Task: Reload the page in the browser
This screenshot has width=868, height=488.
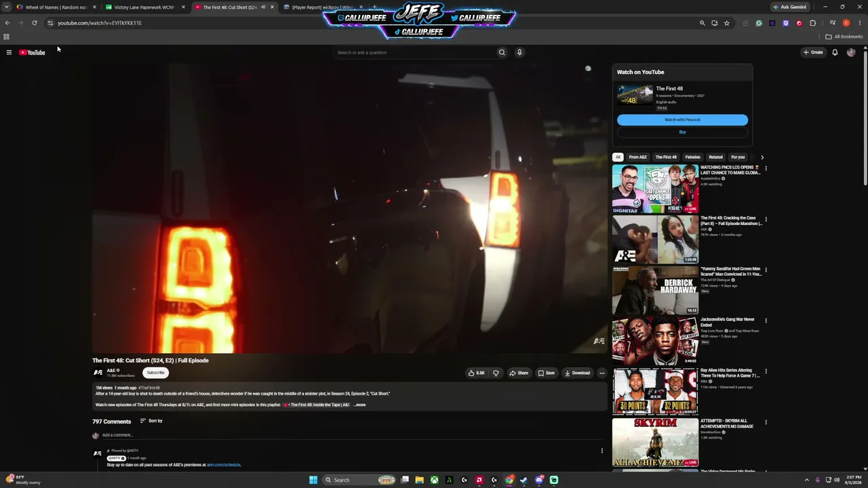Action: point(35,23)
